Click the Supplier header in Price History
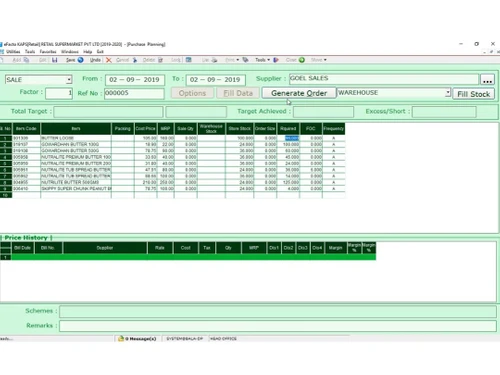Viewport: 500px width, 375px height. click(x=105, y=248)
